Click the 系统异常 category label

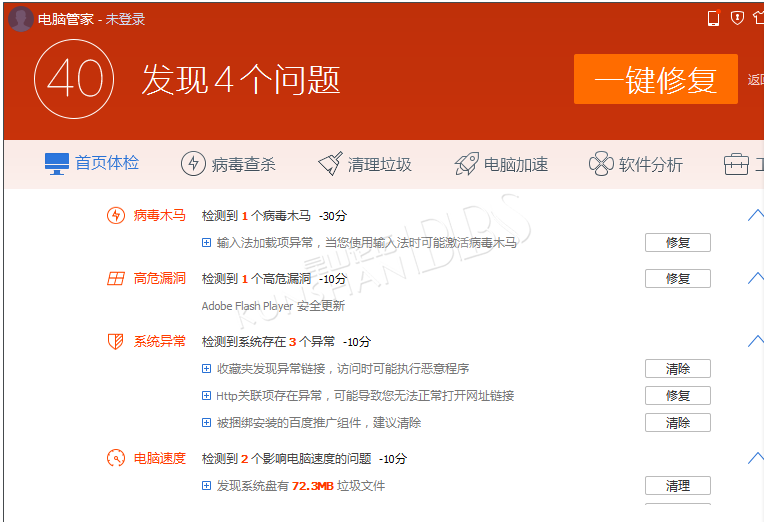click(x=160, y=341)
